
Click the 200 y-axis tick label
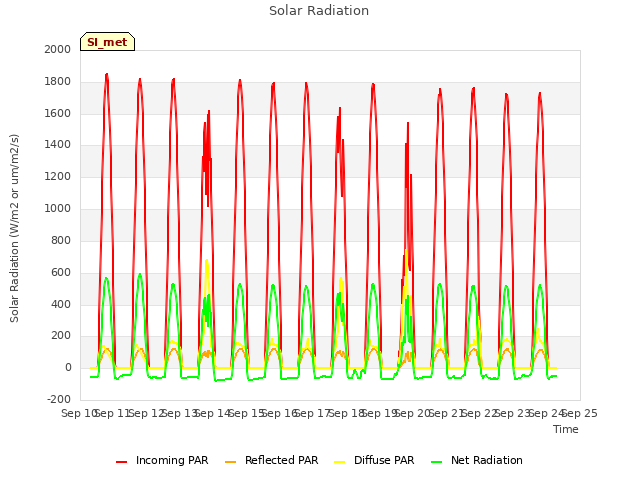[61, 336]
